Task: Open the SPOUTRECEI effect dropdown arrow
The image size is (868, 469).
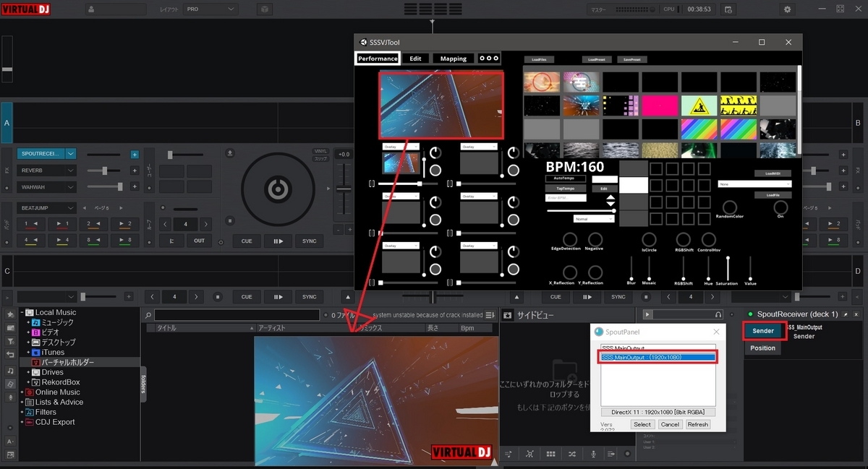Action: click(70, 154)
